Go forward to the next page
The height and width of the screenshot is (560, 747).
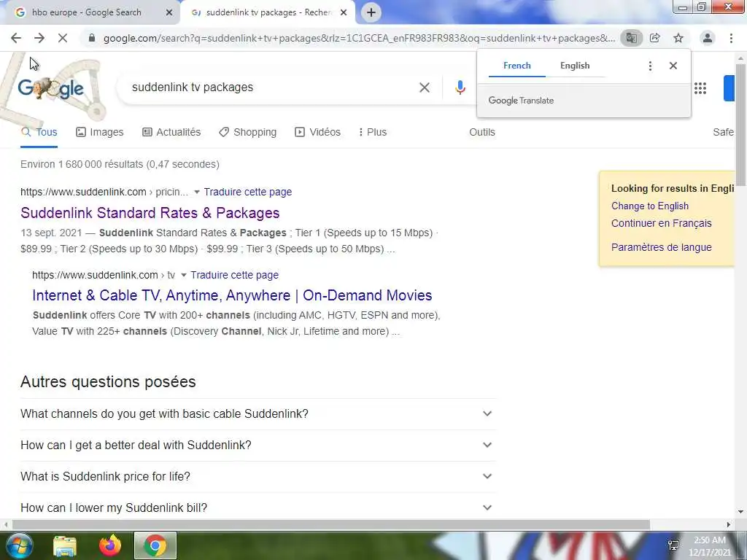[x=39, y=38]
